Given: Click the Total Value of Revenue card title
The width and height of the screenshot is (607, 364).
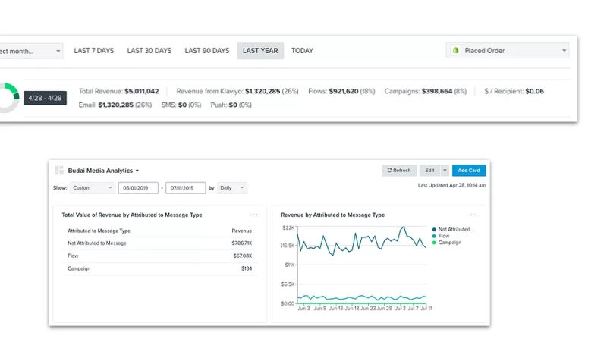Looking at the screenshot, I should pyautogui.click(x=132, y=215).
